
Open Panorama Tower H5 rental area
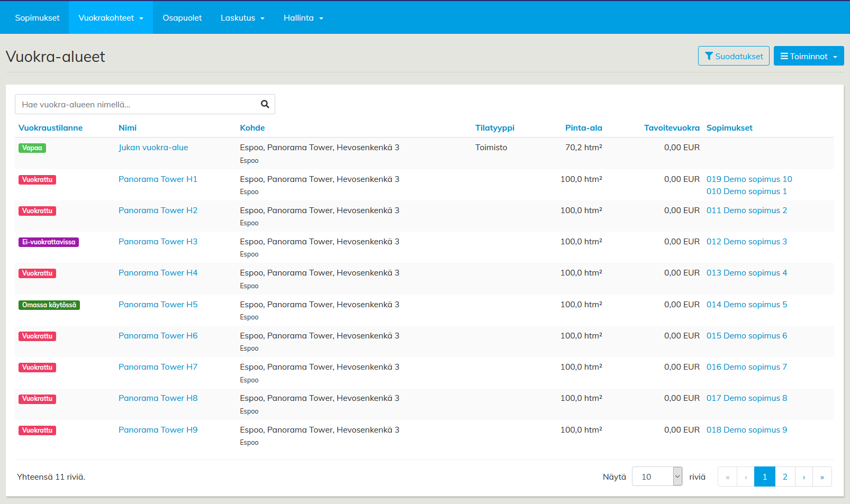tap(158, 305)
